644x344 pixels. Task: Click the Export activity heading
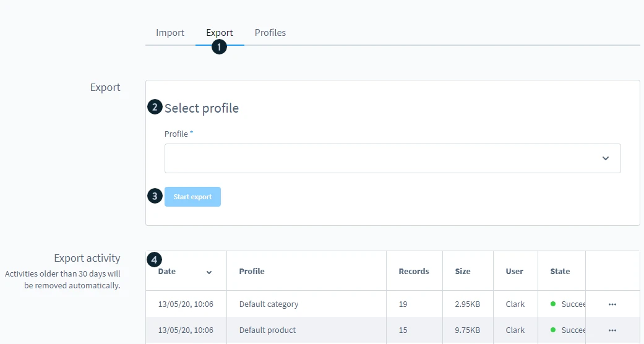point(87,258)
